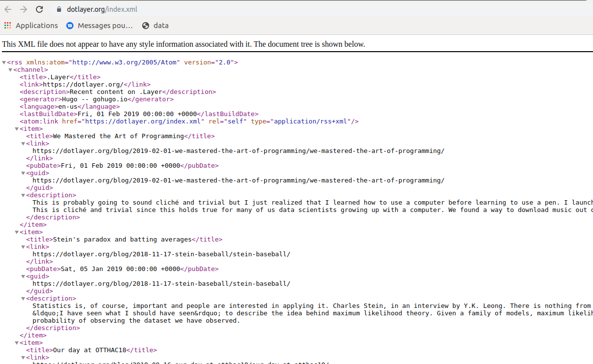Click the we-mastered URL inside the link node
The width and height of the screenshot is (593, 364).
pos(238,151)
